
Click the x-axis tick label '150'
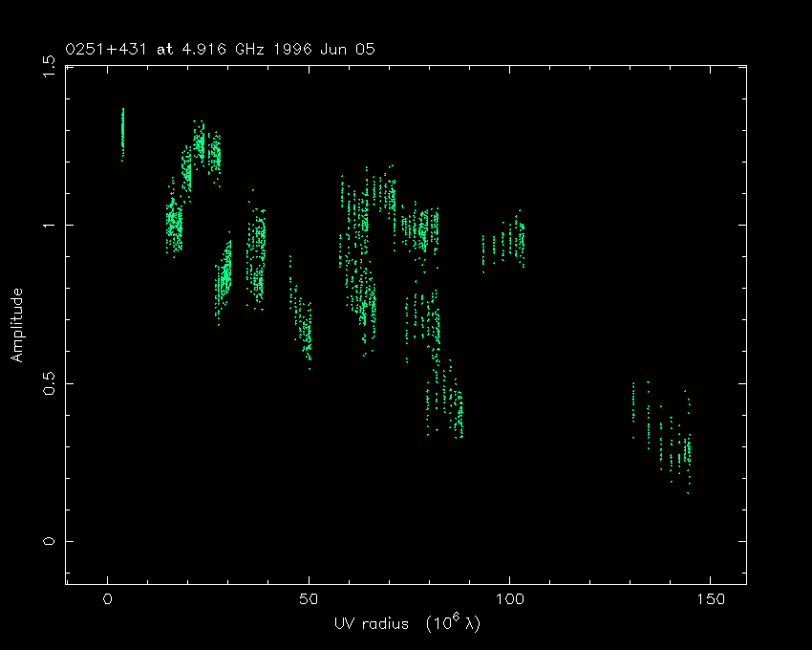tap(710, 599)
